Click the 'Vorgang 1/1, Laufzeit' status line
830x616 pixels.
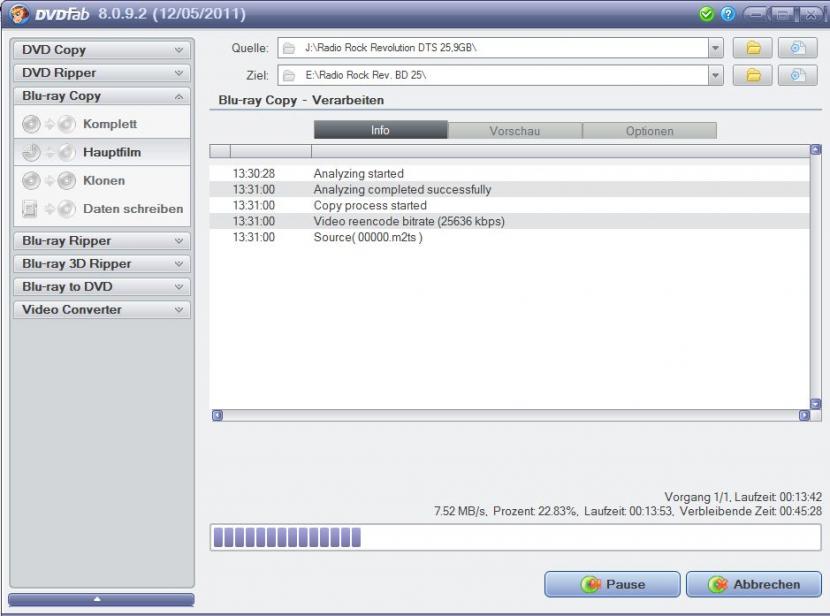point(743,497)
